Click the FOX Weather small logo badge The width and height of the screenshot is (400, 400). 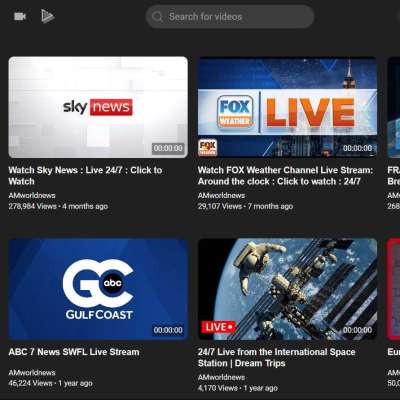click(x=208, y=148)
